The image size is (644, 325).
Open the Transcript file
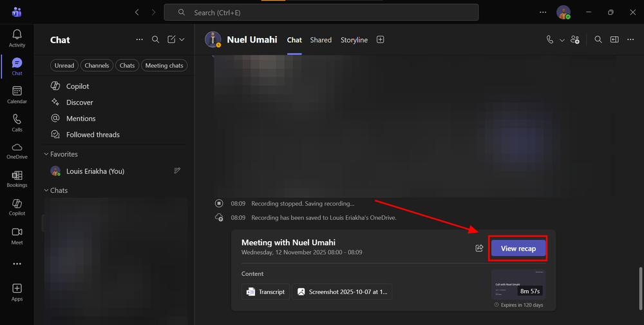(265, 291)
